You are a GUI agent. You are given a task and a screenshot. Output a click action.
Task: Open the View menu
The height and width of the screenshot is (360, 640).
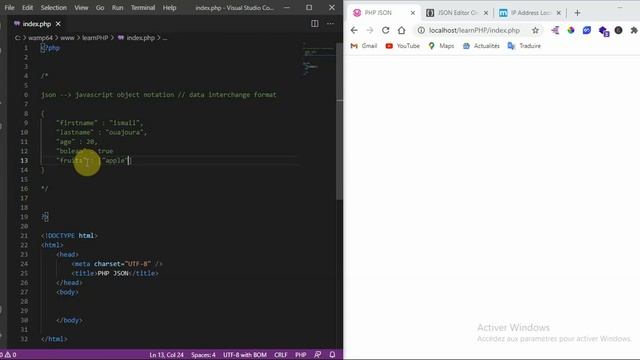click(x=81, y=7)
